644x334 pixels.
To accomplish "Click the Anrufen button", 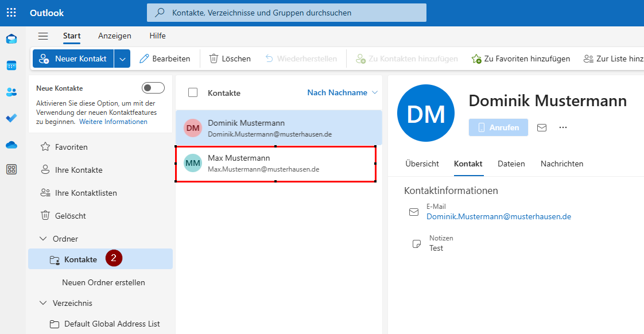I will click(499, 127).
